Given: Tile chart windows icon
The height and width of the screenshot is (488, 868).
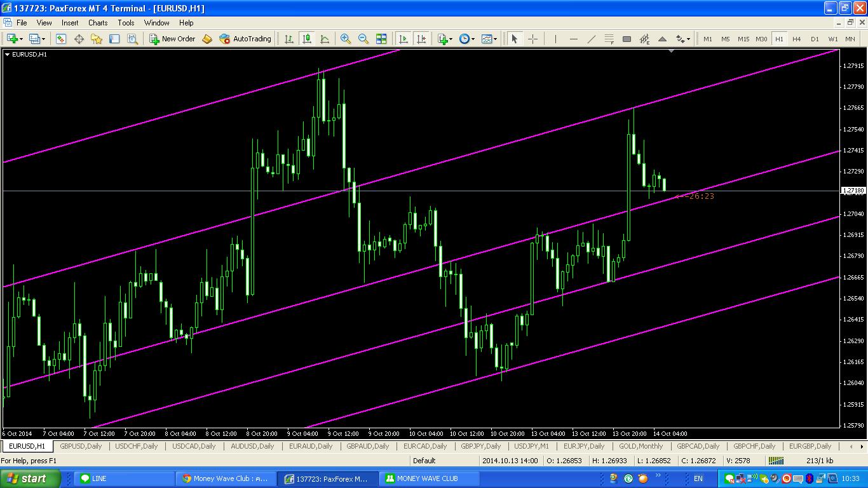Looking at the screenshot, I should pyautogui.click(x=381, y=39).
